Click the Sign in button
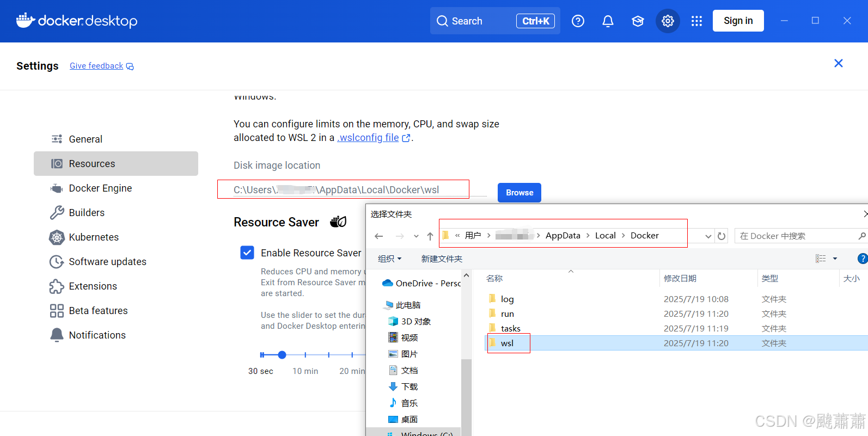 pos(738,21)
